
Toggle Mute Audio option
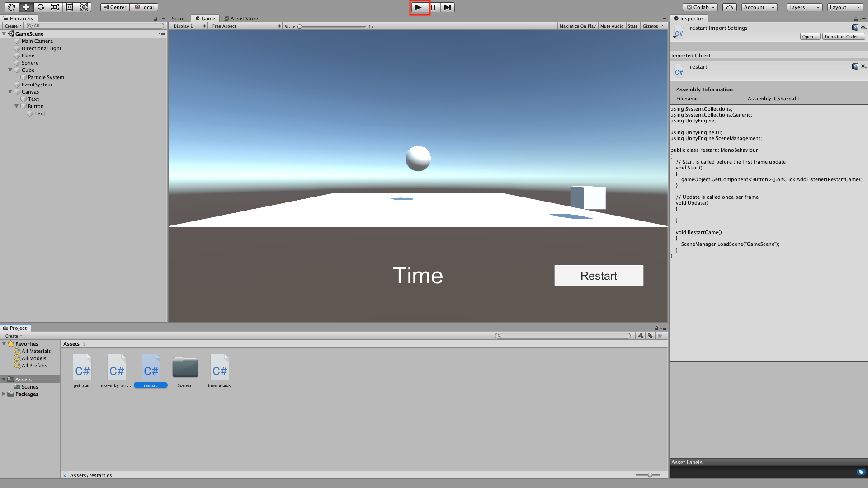point(612,26)
